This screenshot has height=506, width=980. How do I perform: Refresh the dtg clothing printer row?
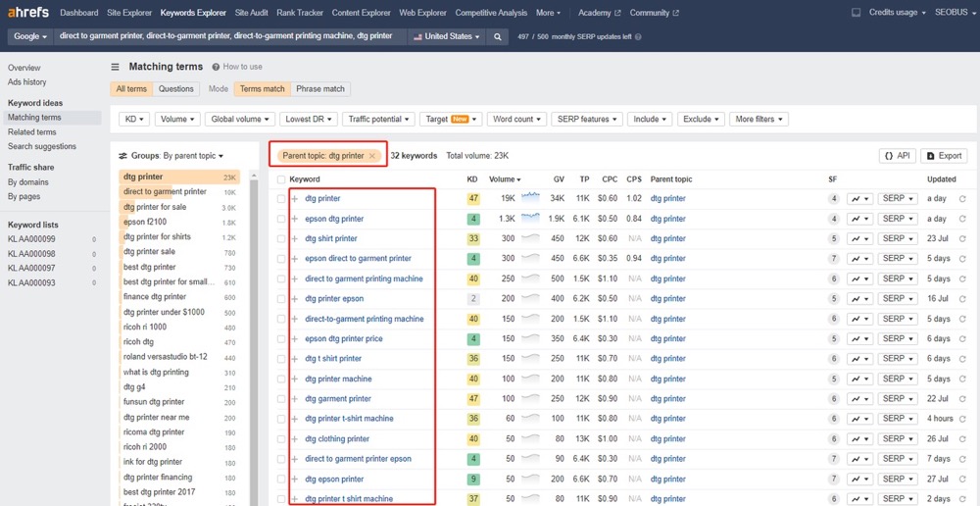pos(962,439)
